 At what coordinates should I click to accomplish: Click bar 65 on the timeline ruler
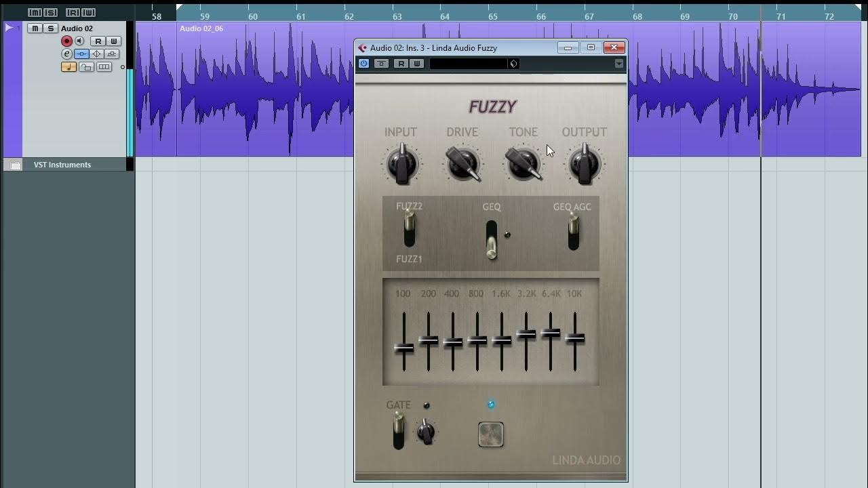pyautogui.click(x=493, y=16)
